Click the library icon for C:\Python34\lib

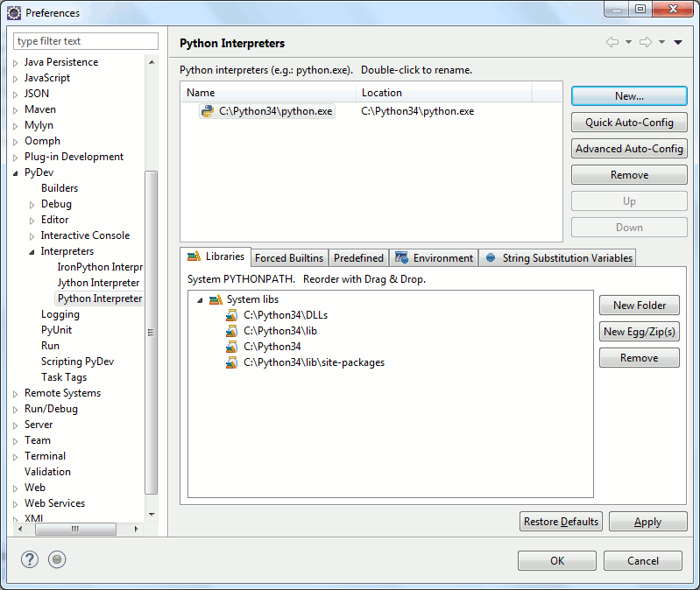point(231,331)
